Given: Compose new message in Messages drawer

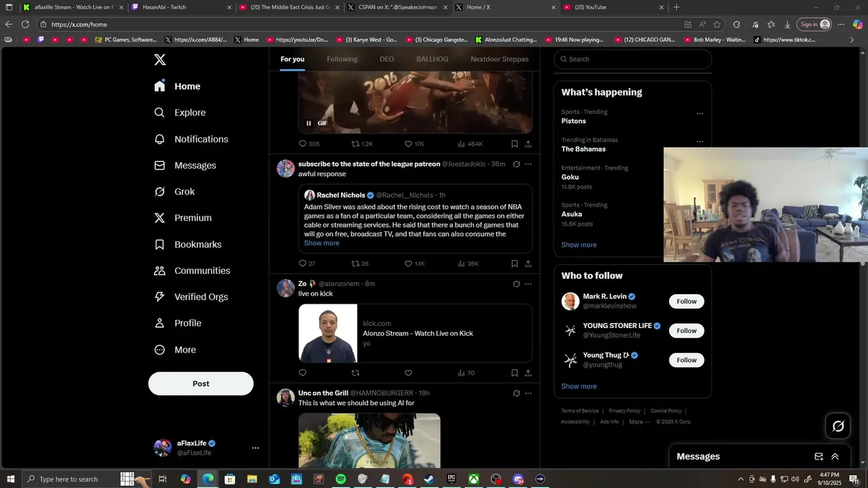Looking at the screenshot, I should [x=818, y=457].
